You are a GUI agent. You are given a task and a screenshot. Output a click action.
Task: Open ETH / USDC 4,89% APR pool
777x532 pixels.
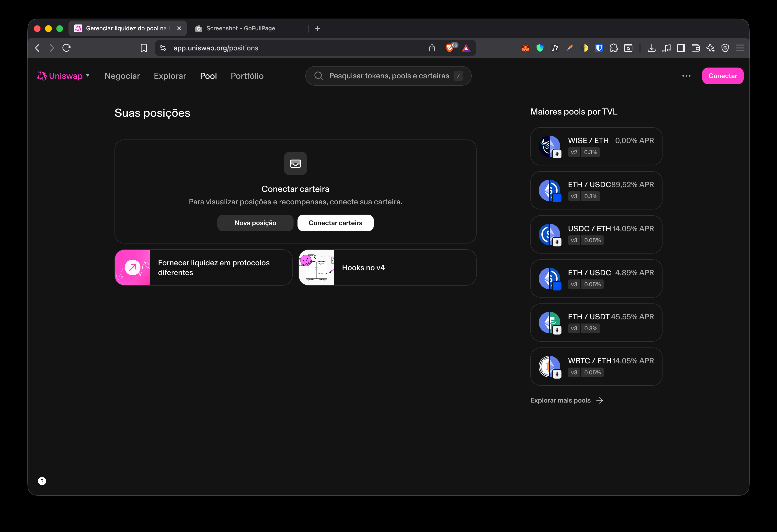coord(596,278)
